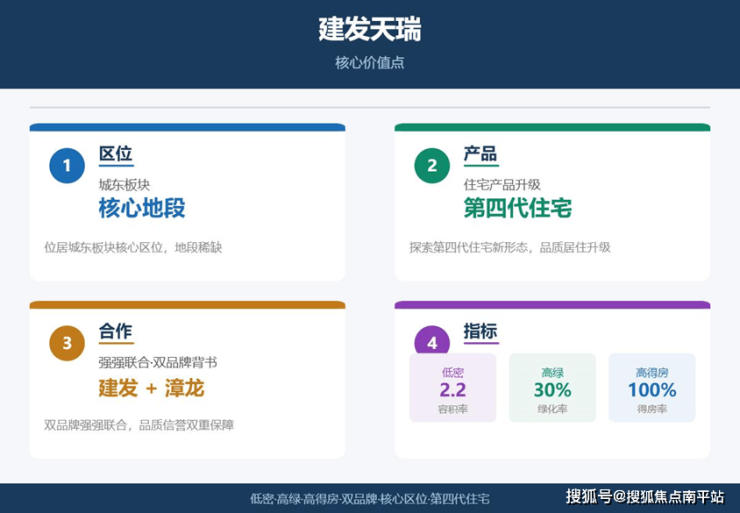This screenshot has width=740, height=513.
Task: Click the 建发 + 漳龙 orange headline
Action: click(x=150, y=388)
